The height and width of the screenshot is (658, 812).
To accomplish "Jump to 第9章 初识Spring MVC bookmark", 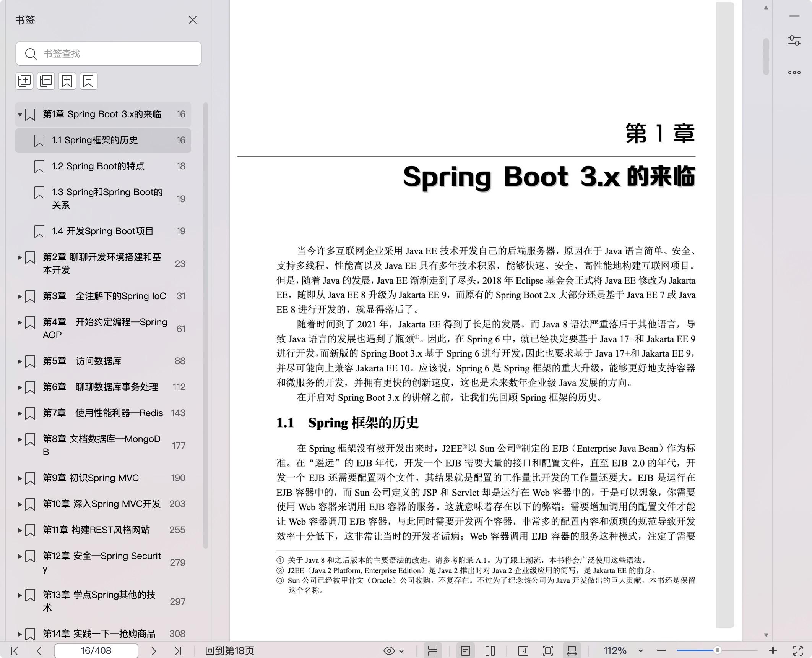I will pos(103,478).
